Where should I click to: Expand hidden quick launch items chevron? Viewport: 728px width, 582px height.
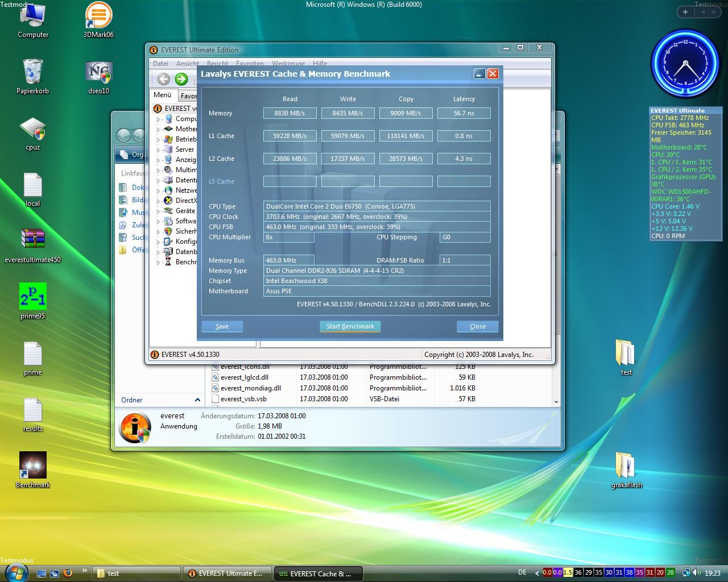pos(84,571)
